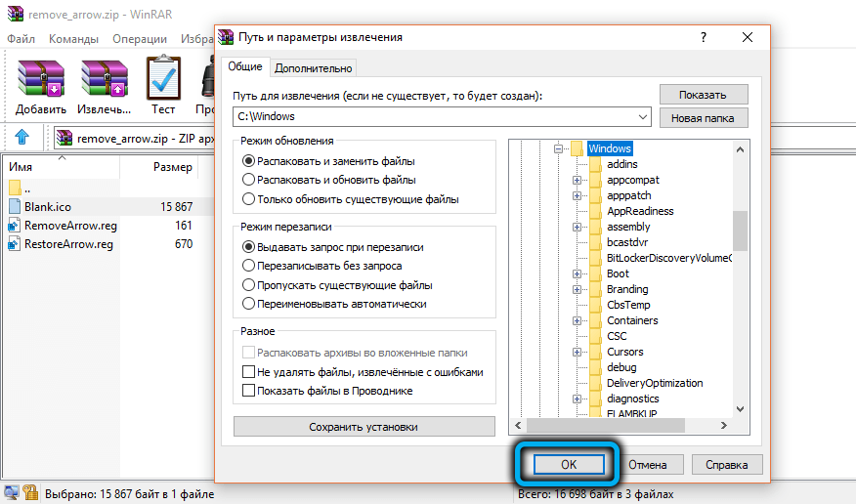This screenshot has width=856, height=504.
Task: Choose 'Перезаписывать без запроса' radio option
Action: click(248, 266)
